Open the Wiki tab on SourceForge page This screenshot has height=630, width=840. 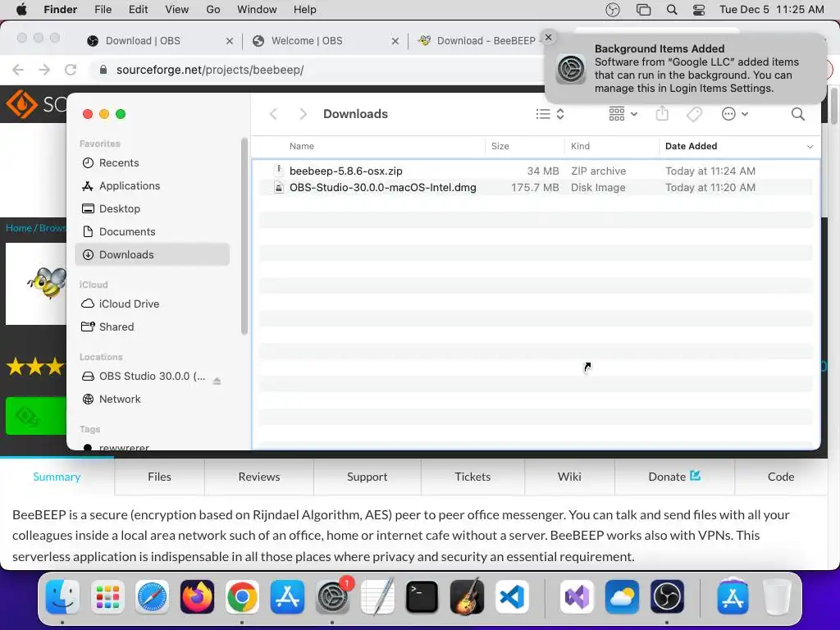[x=569, y=477]
